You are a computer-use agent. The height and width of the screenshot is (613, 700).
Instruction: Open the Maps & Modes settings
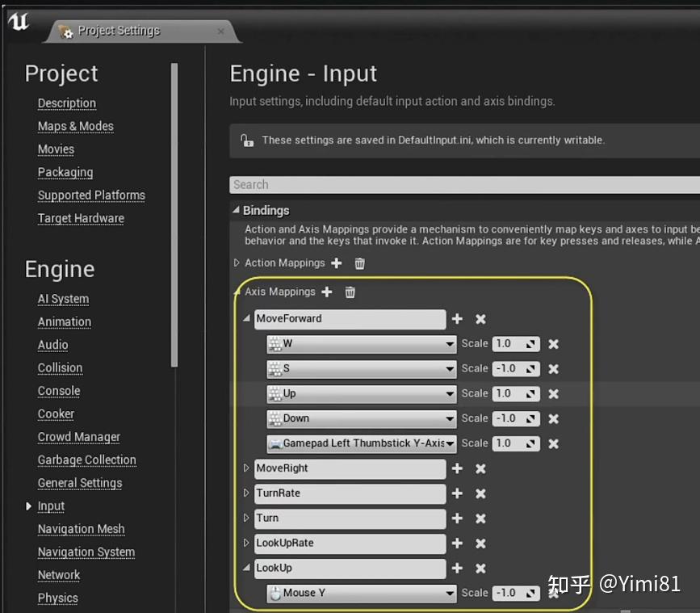point(75,126)
